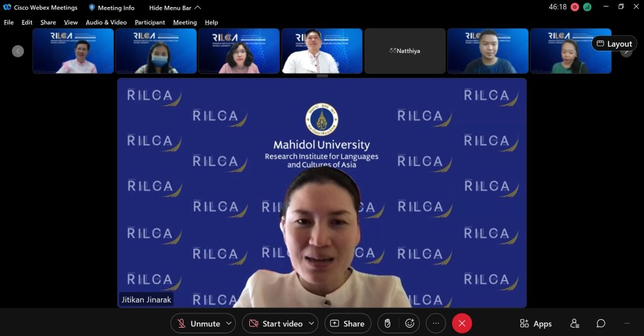
Task: Expand audio options arrow next to Unmute
Action: click(x=229, y=324)
